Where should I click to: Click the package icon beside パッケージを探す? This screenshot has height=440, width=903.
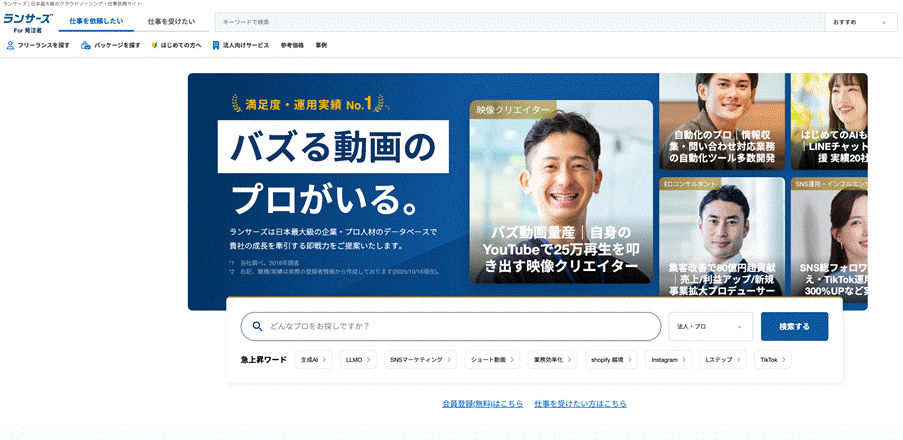coord(86,45)
